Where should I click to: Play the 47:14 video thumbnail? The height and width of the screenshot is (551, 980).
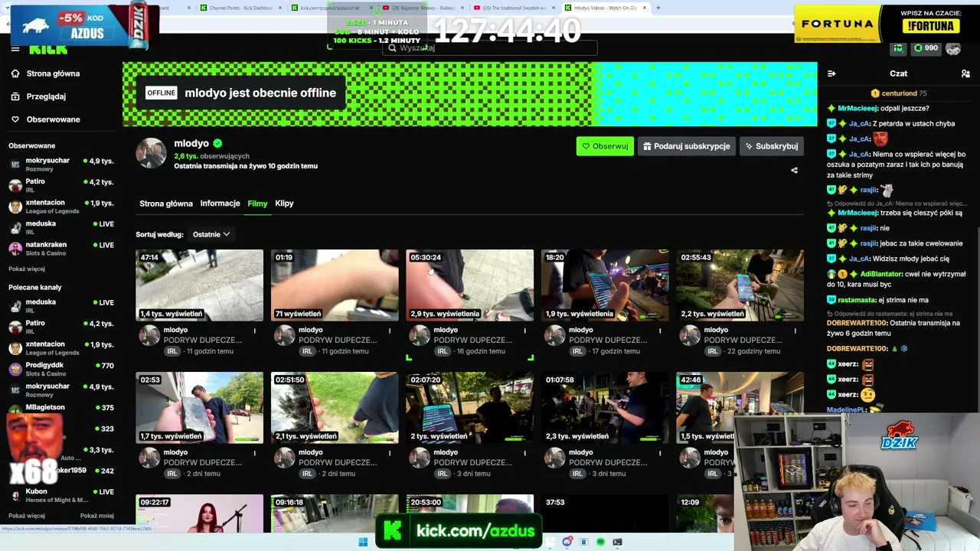[x=199, y=285]
